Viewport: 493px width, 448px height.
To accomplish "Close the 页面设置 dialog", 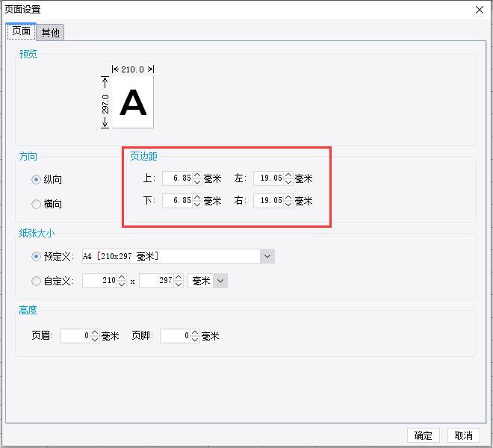I will point(479,10).
